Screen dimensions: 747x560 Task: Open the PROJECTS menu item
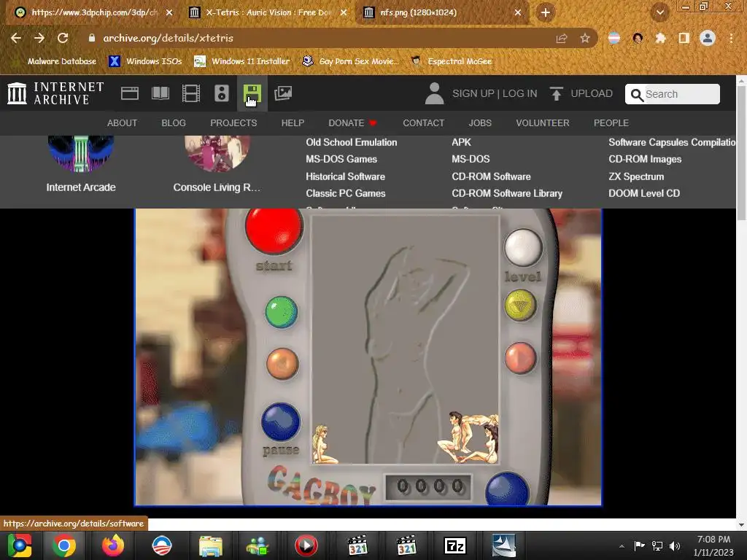point(233,122)
